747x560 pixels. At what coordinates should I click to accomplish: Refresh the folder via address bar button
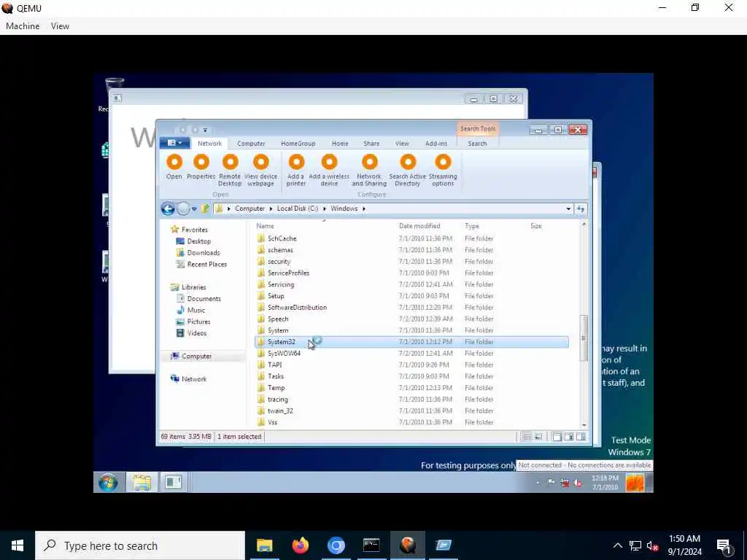point(581,209)
